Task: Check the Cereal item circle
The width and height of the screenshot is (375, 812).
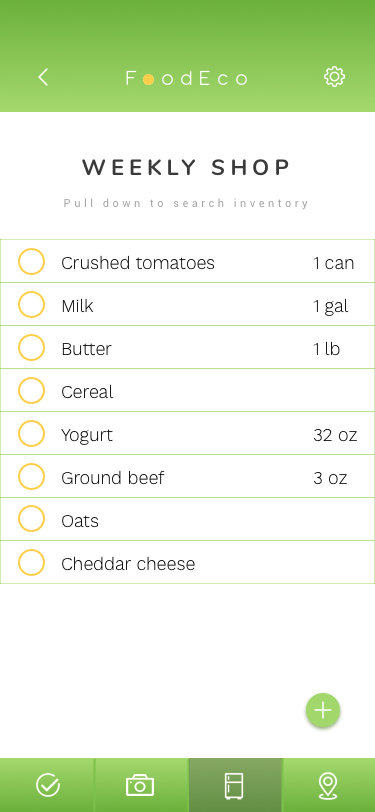Action: (x=31, y=390)
